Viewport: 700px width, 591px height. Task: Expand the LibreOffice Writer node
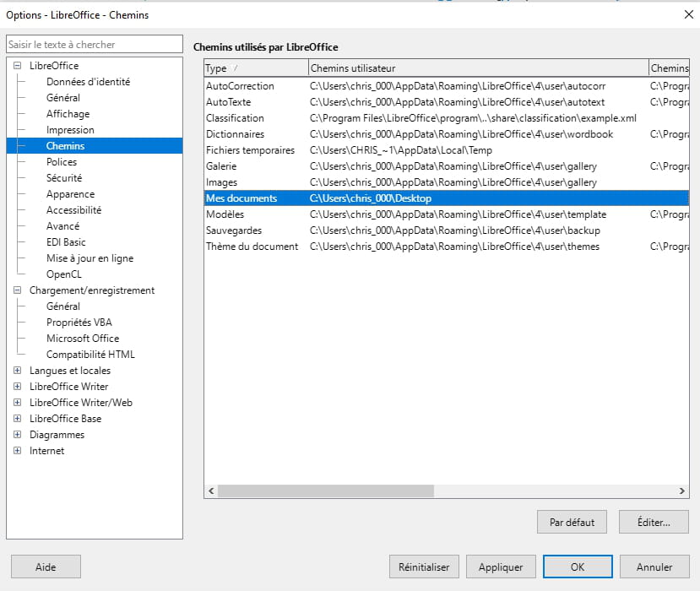tap(18, 387)
